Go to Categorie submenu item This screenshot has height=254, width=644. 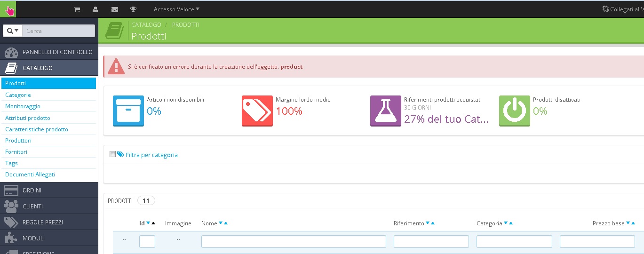pyautogui.click(x=18, y=95)
